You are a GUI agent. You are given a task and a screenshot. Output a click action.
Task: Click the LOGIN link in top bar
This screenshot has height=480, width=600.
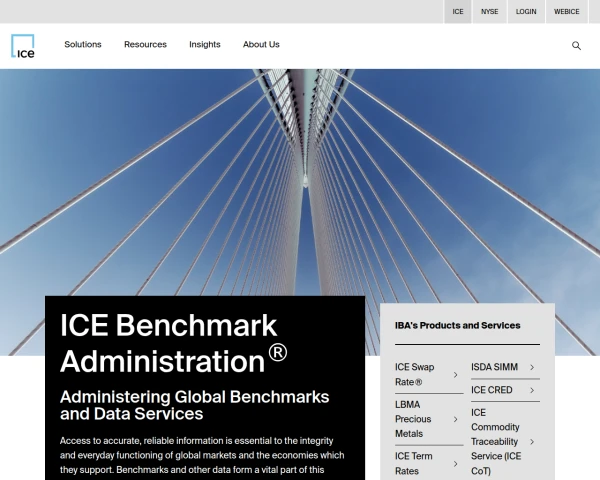pyautogui.click(x=526, y=11)
